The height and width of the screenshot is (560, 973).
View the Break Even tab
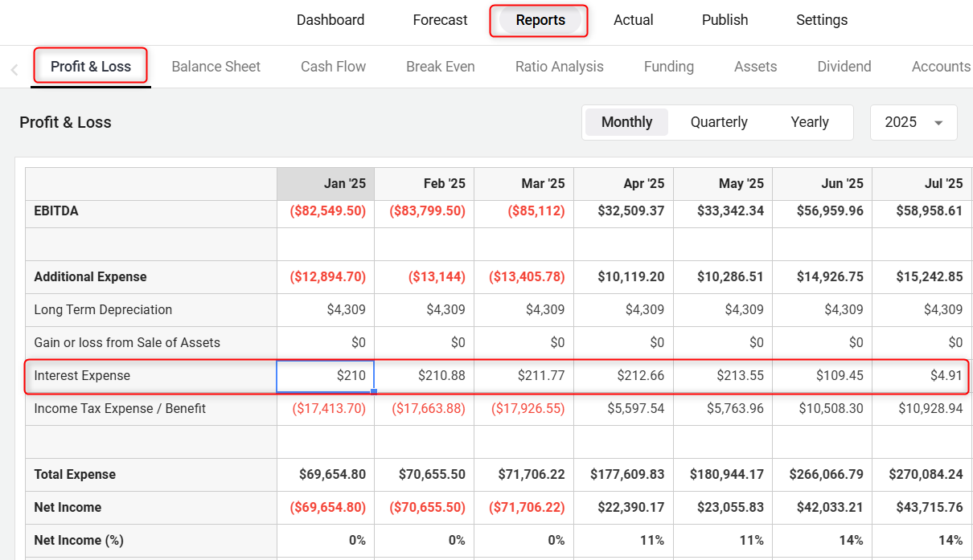coord(440,67)
